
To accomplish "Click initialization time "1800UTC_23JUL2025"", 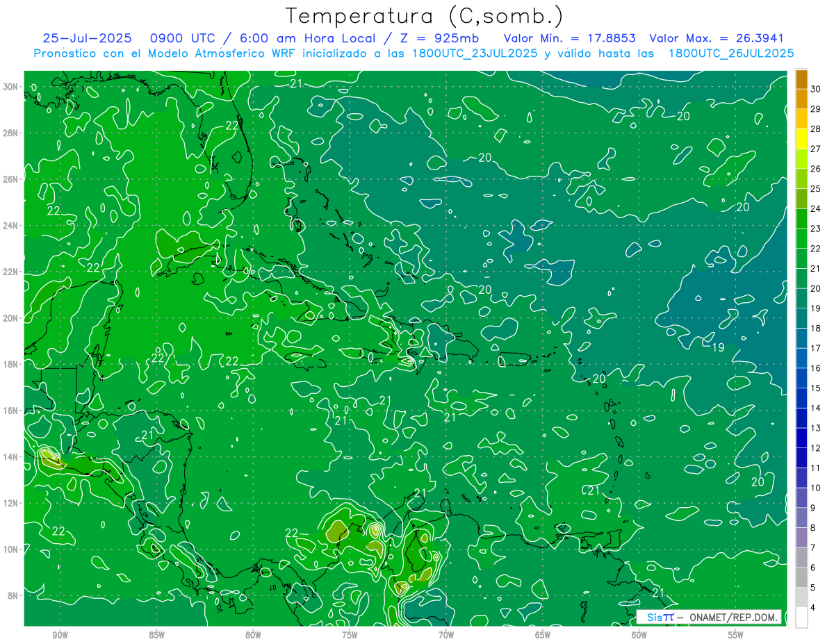I will pyautogui.click(x=475, y=53).
